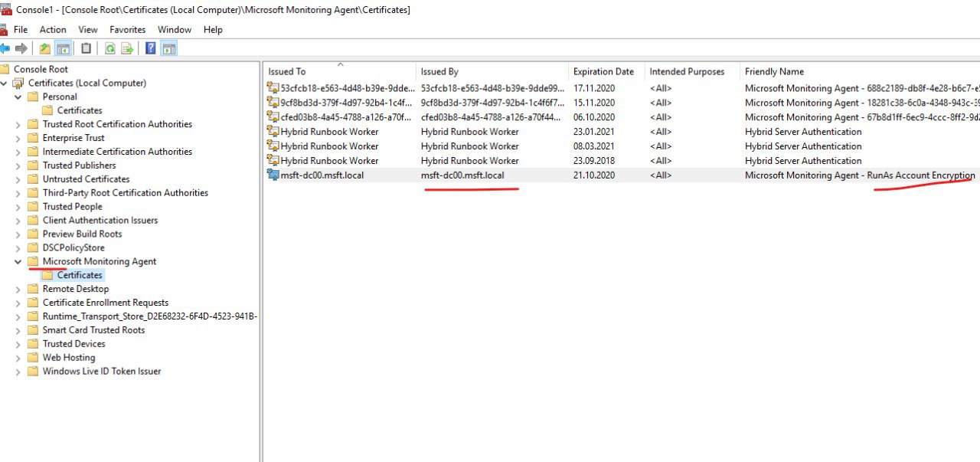Screen dimensions: 980x462
Task: Expand the Untrusted Certificates node
Action: click(18, 179)
